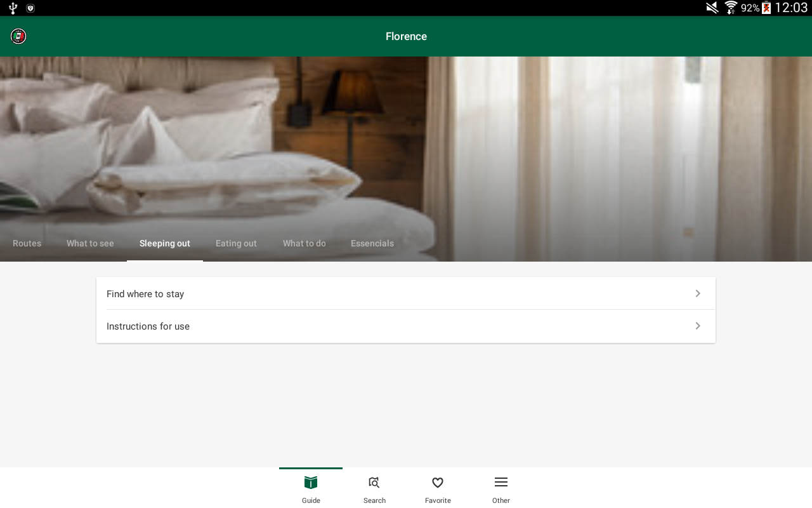Expand the Find where to stay chevron

click(698, 293)
